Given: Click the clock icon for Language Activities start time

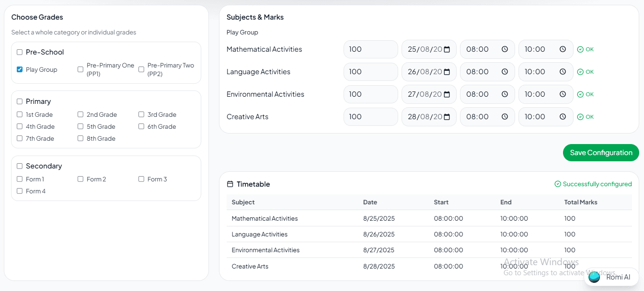Looking at the screenshot, I should click(504, 72).
